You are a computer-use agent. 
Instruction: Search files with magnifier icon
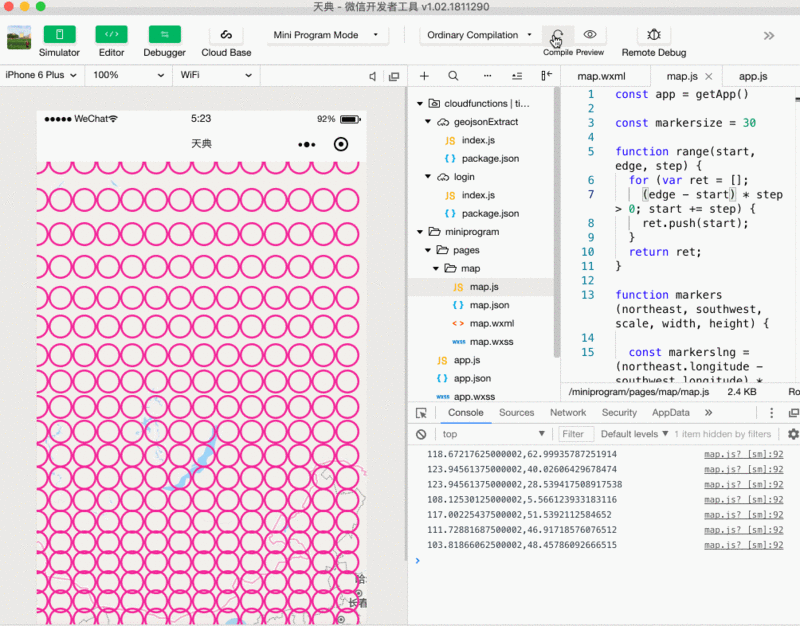click(x=453, y=76)
